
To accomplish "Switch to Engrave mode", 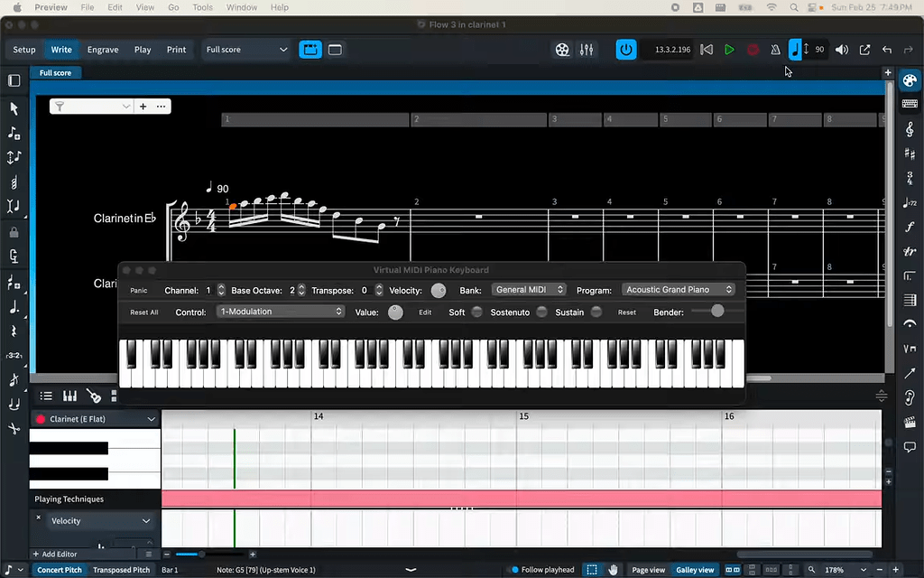I will point(103,50).
